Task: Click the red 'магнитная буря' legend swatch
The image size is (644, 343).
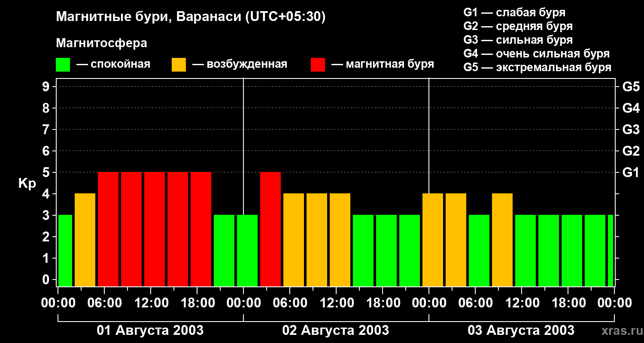Action: 318,65
